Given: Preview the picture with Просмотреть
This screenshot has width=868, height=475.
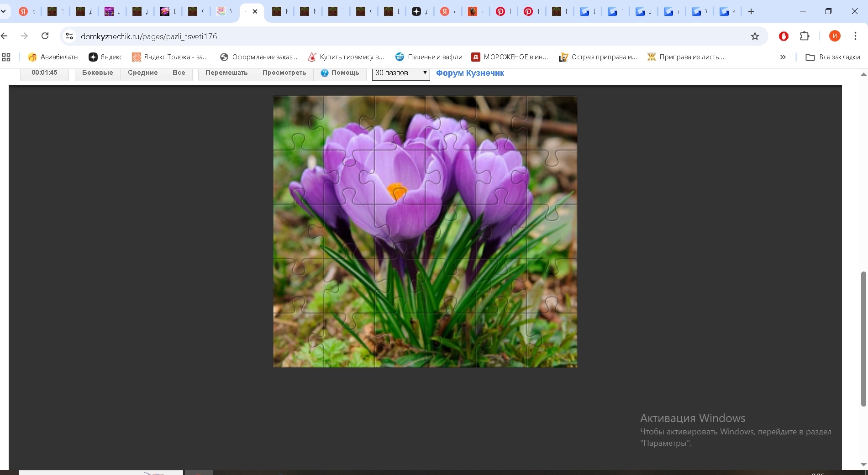Looking at the screenshot, I should pos(284,73).
